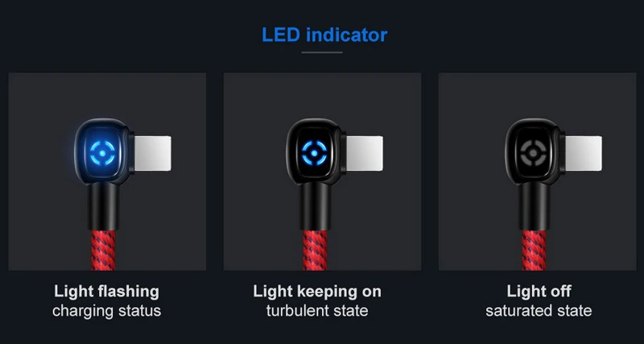Image resolution: width=644 pixels, height=344 pixels.
Task: Click the black strain-relief sleeve on the right cable
Action: (534, 206)
